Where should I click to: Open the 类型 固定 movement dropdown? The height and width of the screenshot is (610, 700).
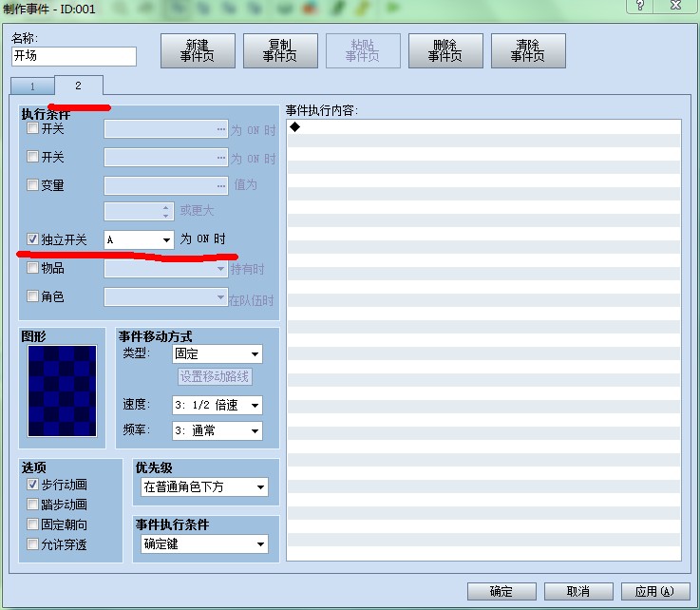(218, 354)
